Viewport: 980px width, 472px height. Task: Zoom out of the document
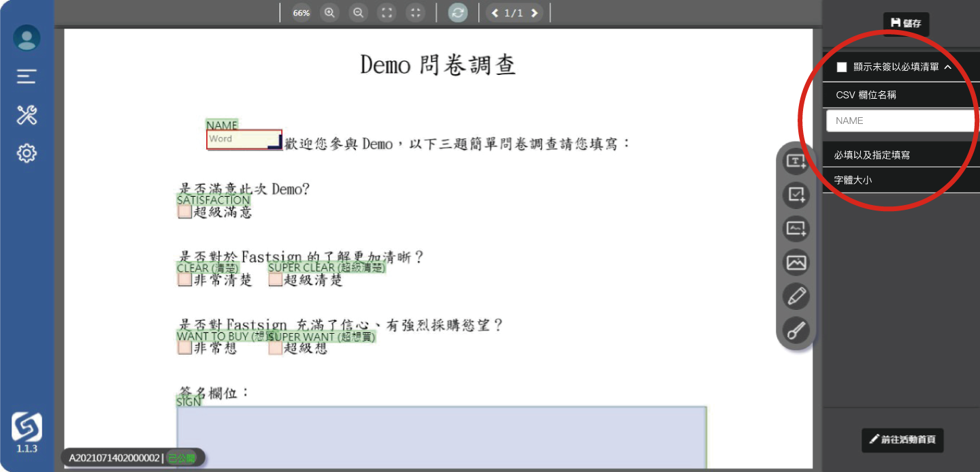point(359,13)
